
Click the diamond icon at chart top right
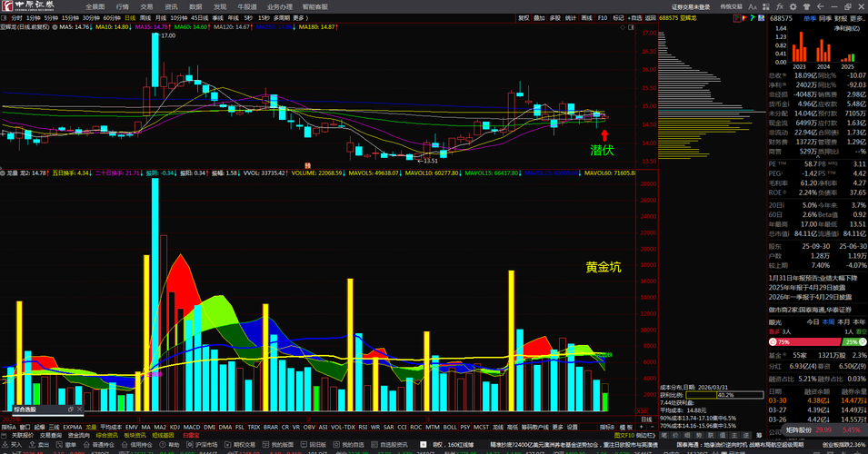(x=623, y=27)
